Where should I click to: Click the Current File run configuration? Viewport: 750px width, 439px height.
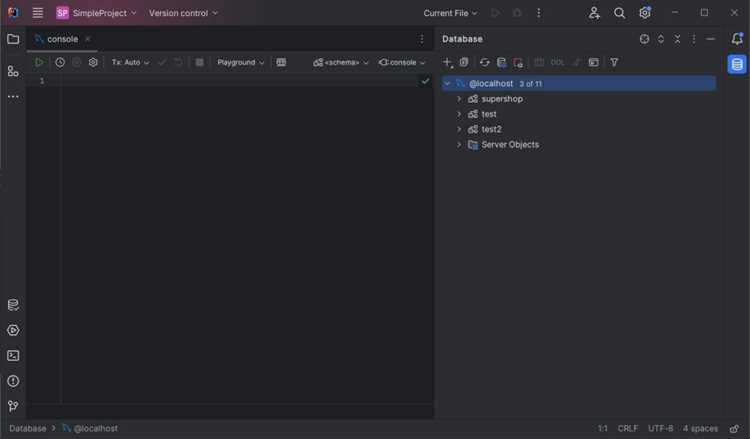(450, 13)
